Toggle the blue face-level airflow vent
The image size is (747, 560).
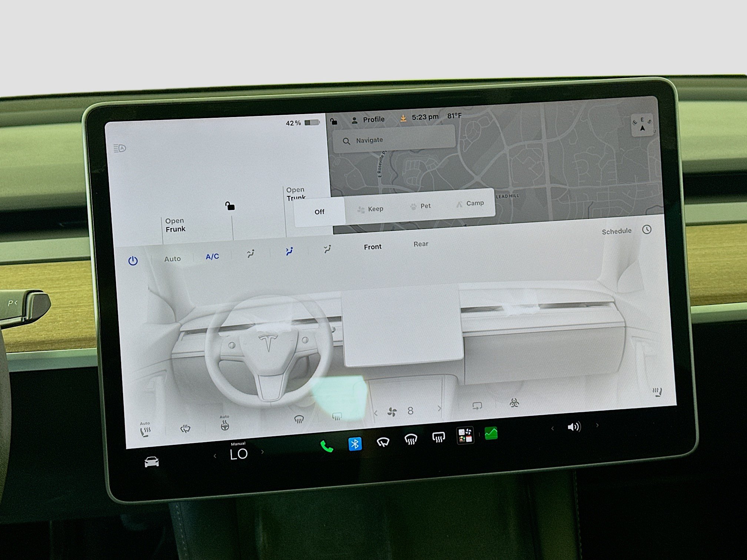pos(289,251)
